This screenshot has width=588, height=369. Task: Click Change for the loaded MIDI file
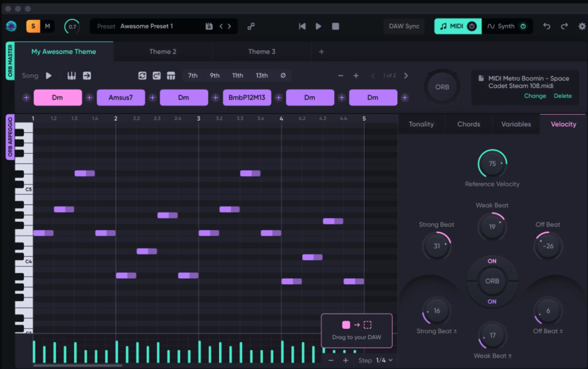pyautogui.click(x=535, y=96)
